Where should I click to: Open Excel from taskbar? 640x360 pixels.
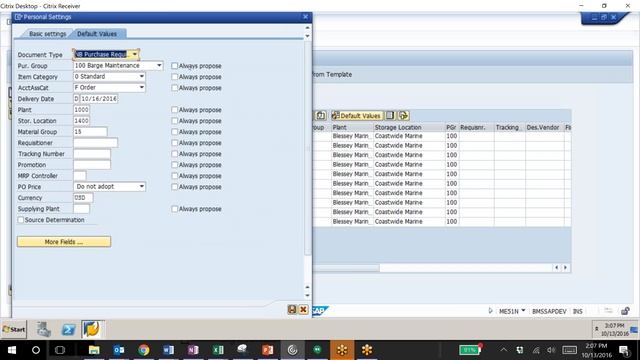218,350
